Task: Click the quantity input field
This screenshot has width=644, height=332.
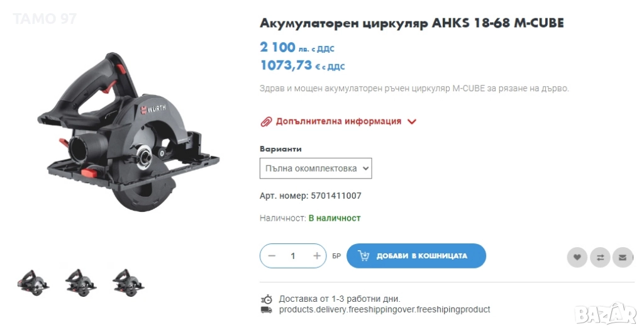Action: point(293,256)
